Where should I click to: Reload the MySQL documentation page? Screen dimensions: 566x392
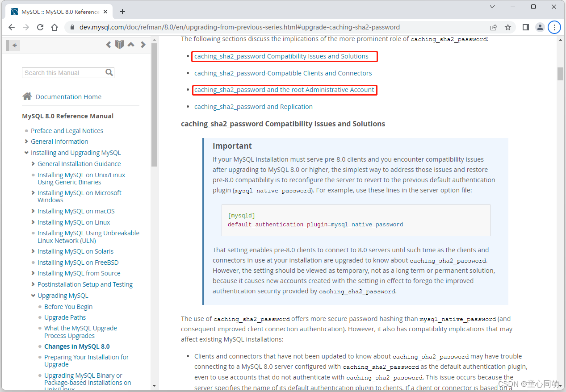40,27
